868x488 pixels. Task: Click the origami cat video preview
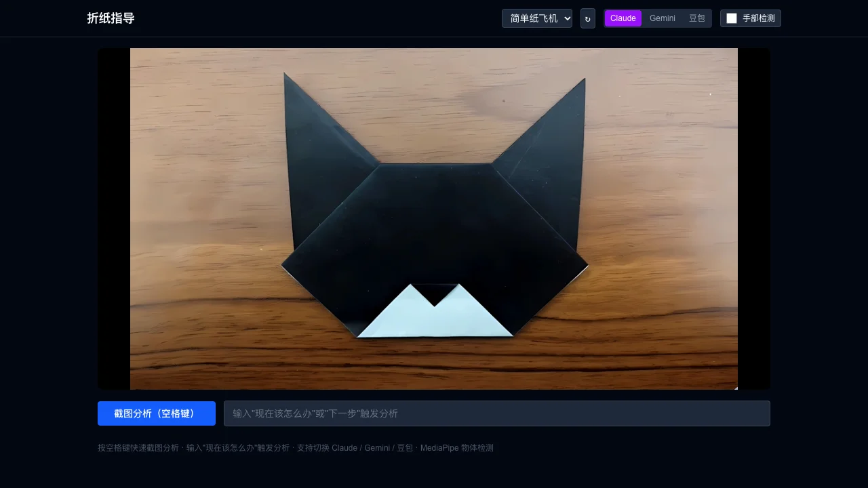coord(434,219)
